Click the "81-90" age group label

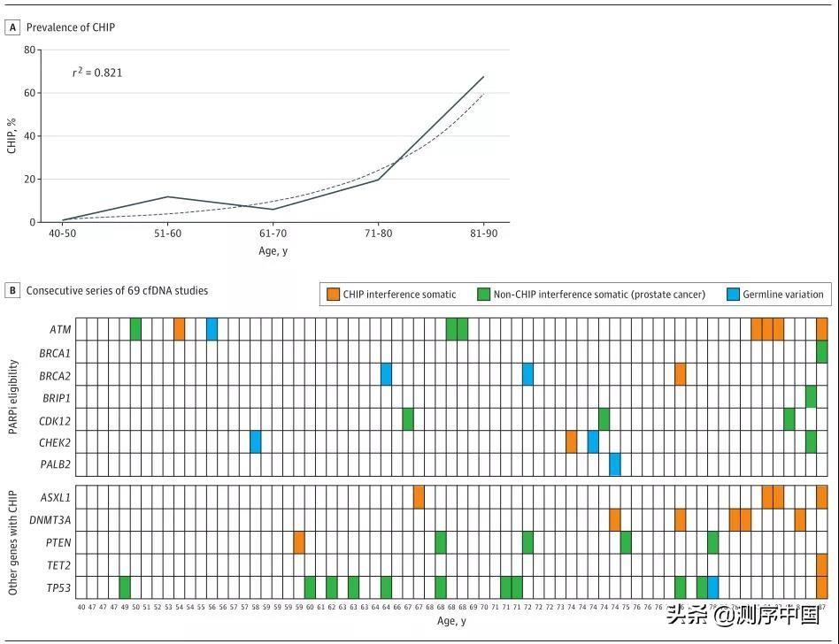pyautogui.click(x=484, y=234)
